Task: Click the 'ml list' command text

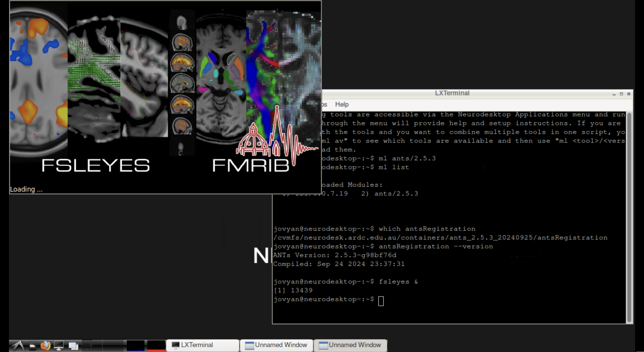Action: pyautogui.click(x=394, y=167)
